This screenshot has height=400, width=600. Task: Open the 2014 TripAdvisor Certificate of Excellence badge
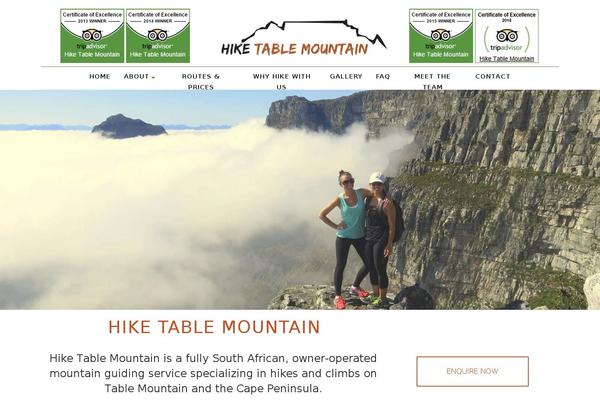tap(158, 36)
